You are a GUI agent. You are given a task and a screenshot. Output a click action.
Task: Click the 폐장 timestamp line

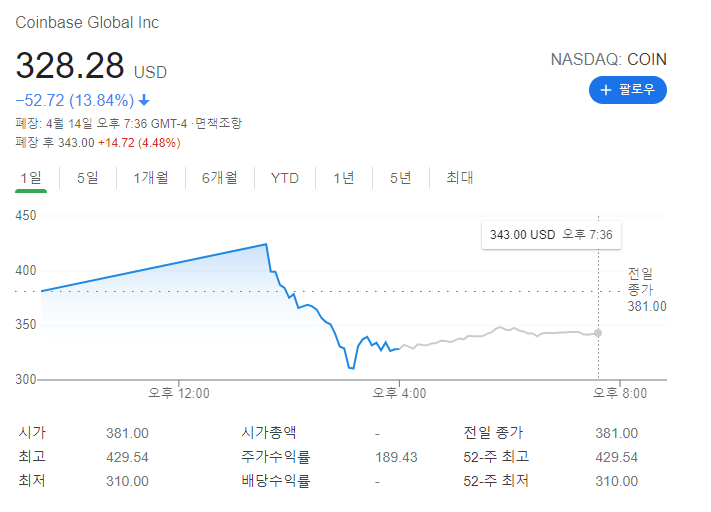click(129, 123)
